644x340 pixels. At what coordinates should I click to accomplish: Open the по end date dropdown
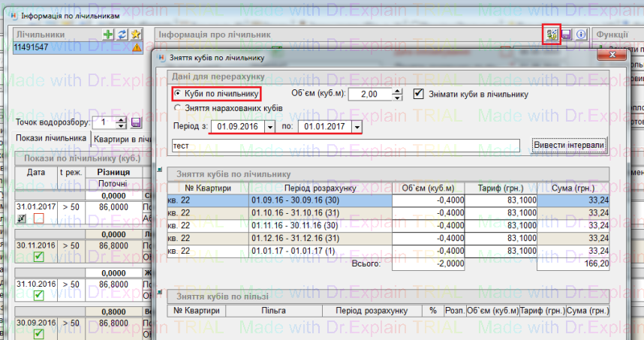pyautogui.click(x=356, y=126)
